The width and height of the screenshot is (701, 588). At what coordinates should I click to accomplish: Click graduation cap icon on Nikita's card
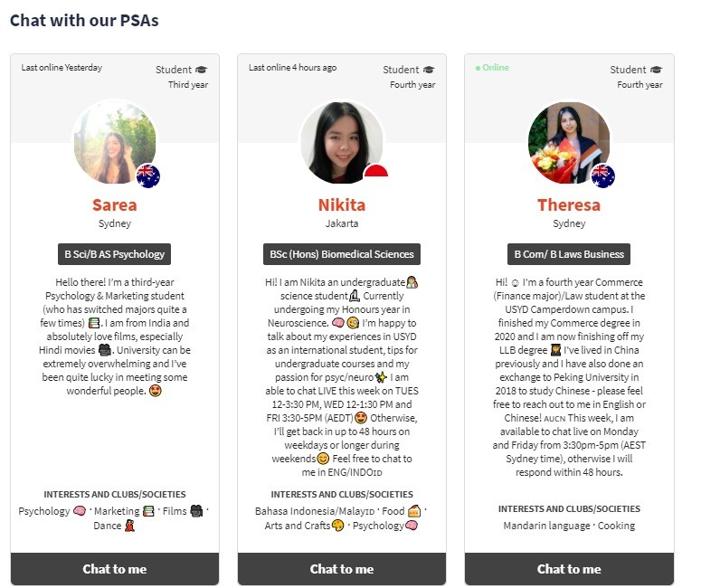pyautogui.click(x=429, y=70)
